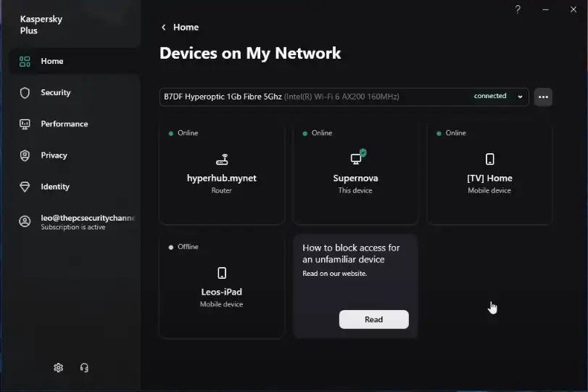The image size is (588, 392).
Task: Click the Security shield icon
Action: 25,93
